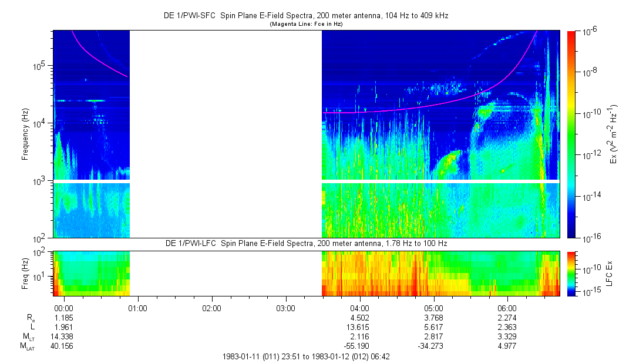Click the white data gap in upper spectrogram
The width and height of the screenshot is (636, 364).
click(x=226, y=134)
